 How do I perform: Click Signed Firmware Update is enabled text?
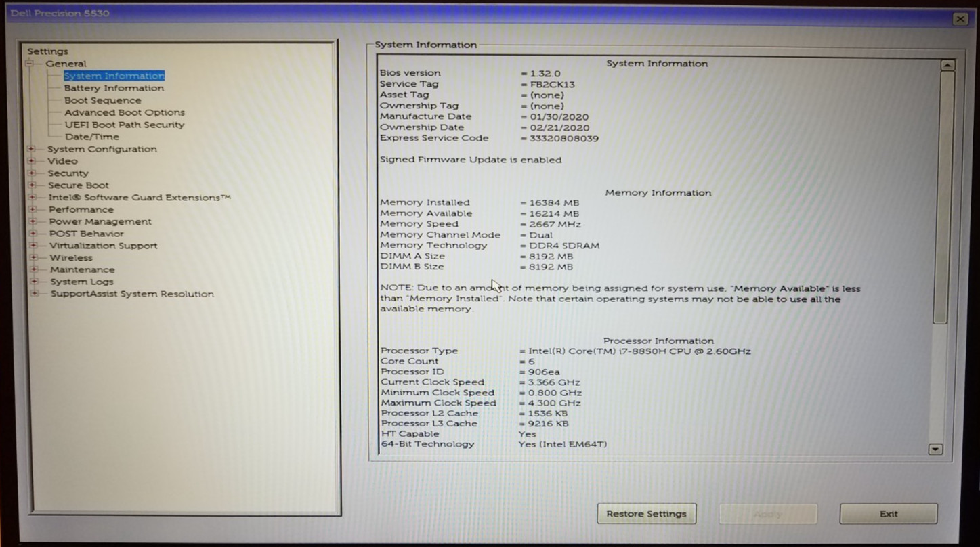click(471, 160)
